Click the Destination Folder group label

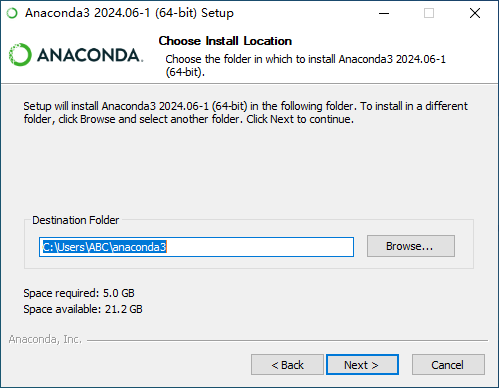point(75,220)
